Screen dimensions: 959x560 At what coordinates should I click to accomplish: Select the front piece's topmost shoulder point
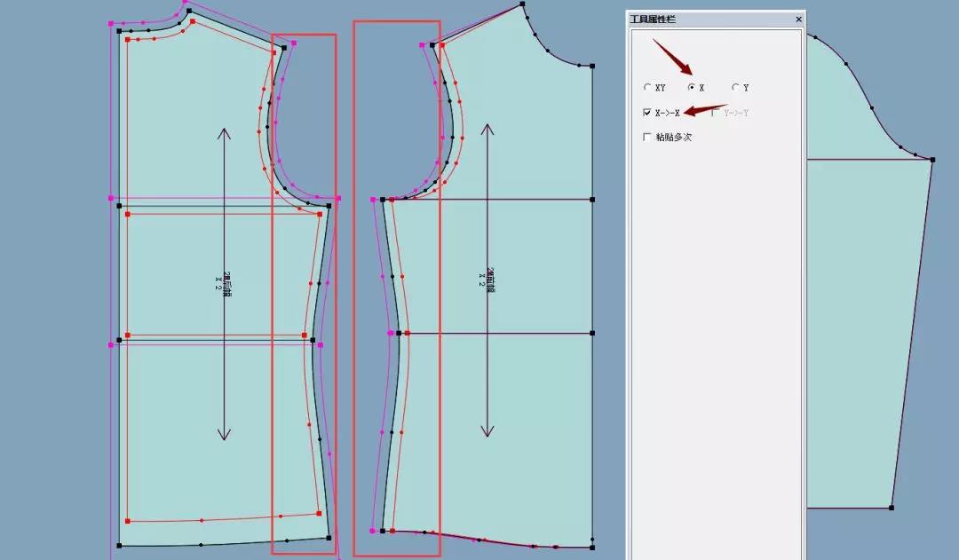(x=522, y=4)
